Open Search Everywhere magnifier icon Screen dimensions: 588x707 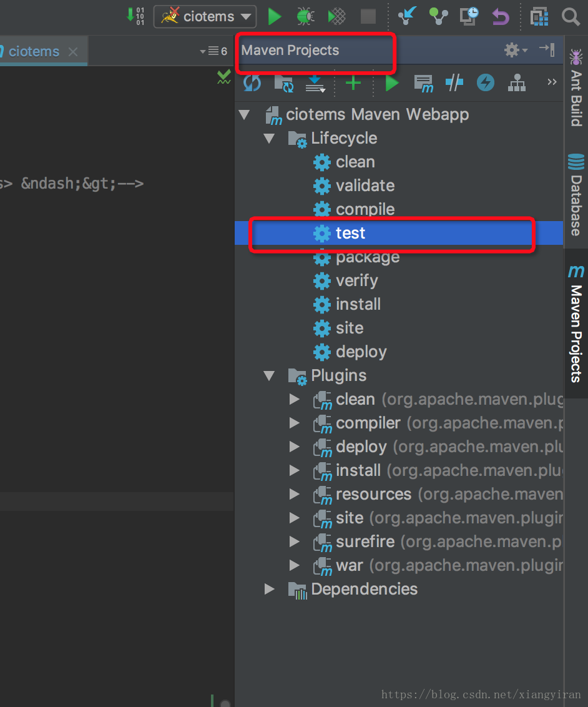pos(571,17)
